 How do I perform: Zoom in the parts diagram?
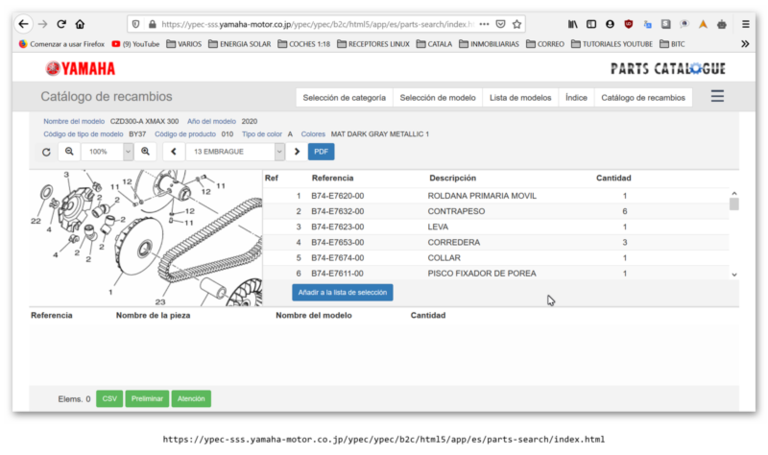pyautogui.click(x=146, y=152)
